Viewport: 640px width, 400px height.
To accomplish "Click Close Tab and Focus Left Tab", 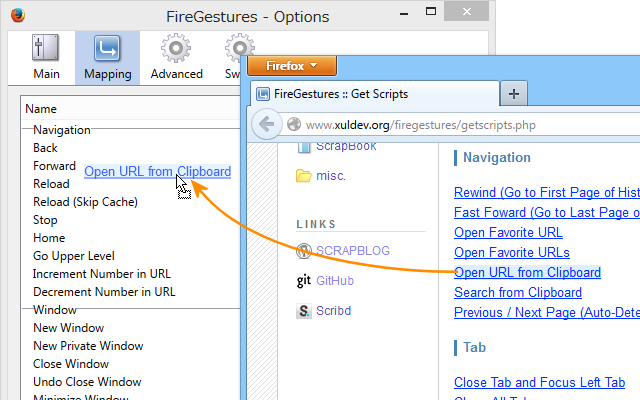I will coord(539,383).
